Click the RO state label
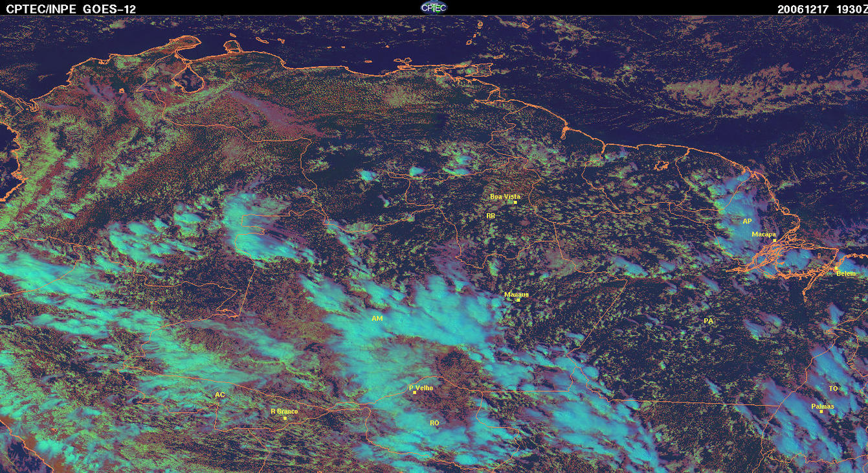Image resolution: width=868 pixels, height=473 pixels. tap(434, 422)
